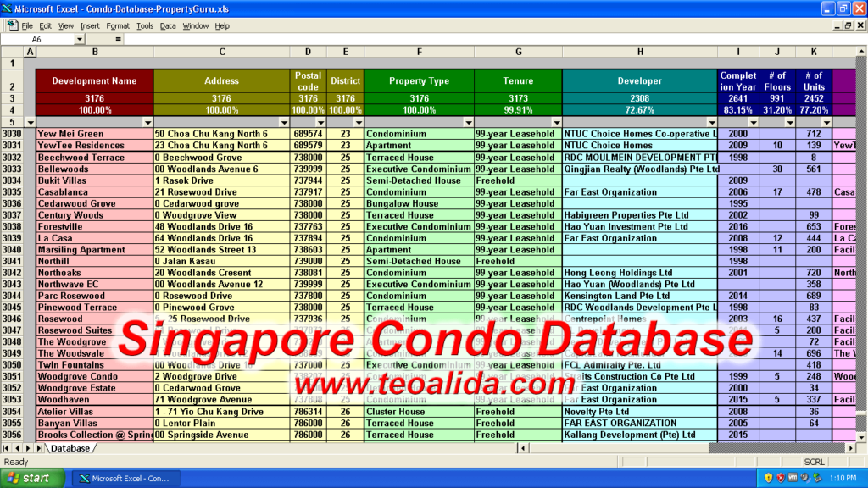Open the Data menu
This screenshot has width=868, height=488.
tap(168, 25)
